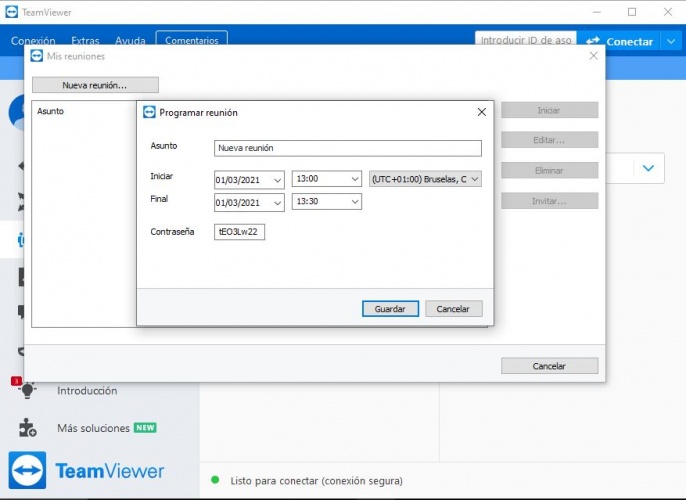Close the Programar reunión dialog
686x500 pixels.
click(x=482, y=112)
